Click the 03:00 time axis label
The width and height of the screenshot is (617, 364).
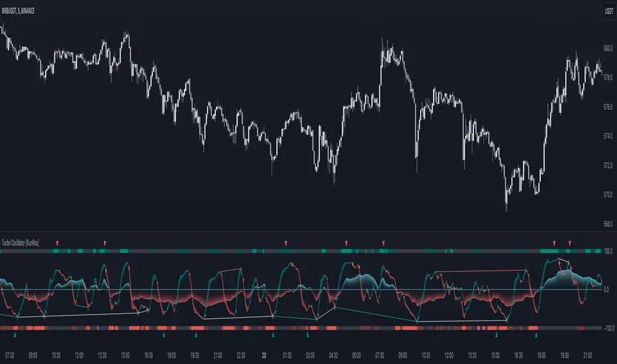point(310,355)
